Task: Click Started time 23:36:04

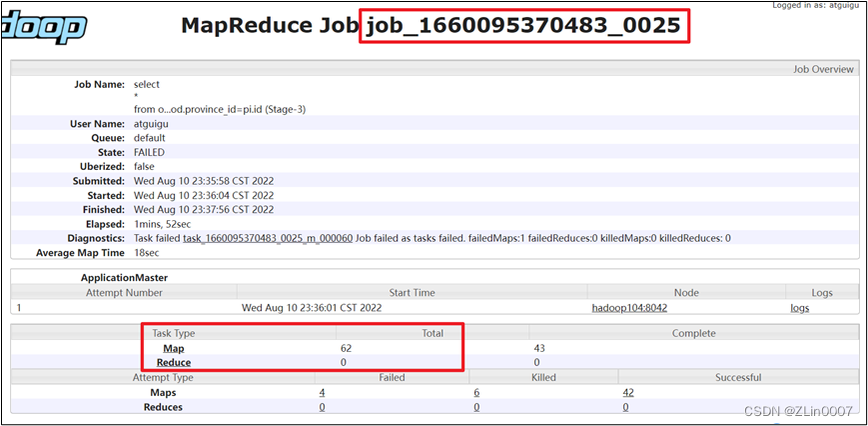Action: coord(204,196)
